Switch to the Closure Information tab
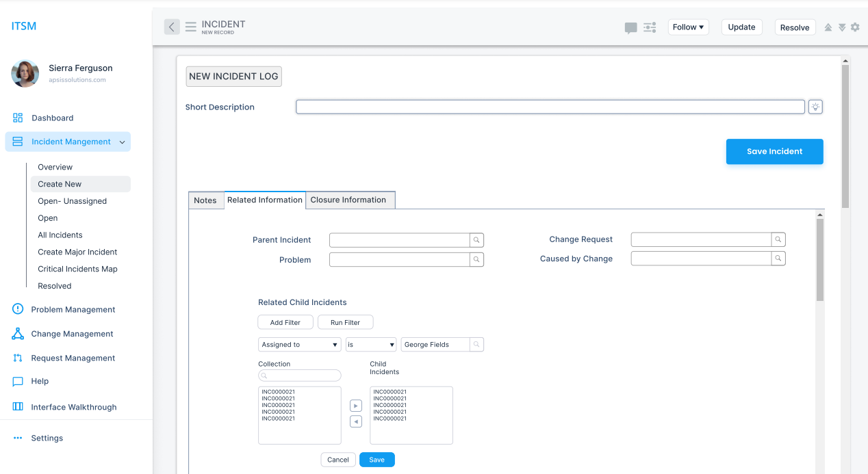Screen dimensions: 868x474 click(x=350, y=199)
